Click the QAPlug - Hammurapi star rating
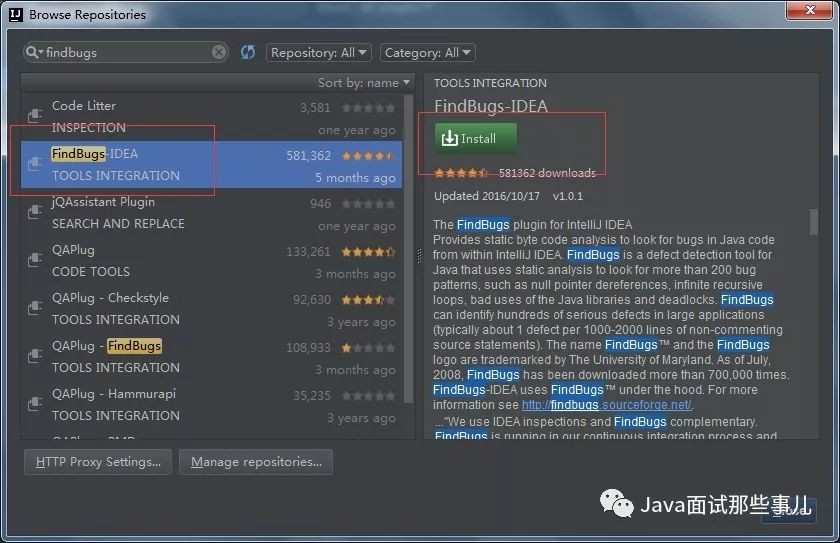 (368, 396)
